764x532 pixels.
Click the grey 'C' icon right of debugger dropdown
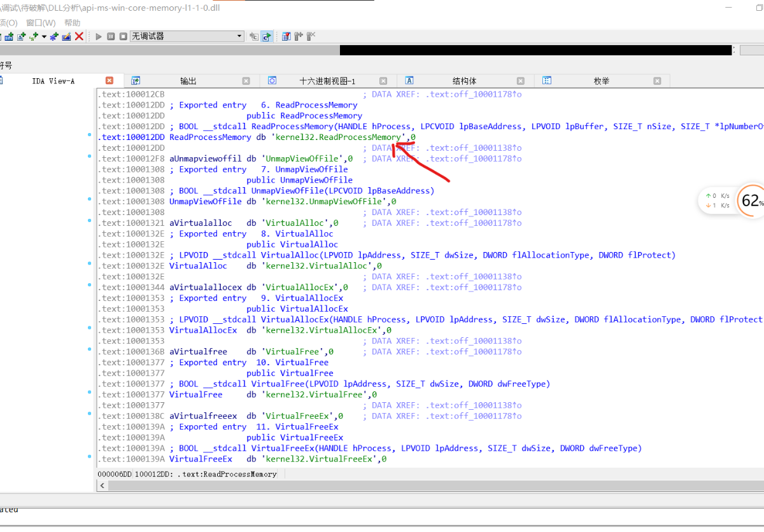pyautogui.click(x=253, y=36)
